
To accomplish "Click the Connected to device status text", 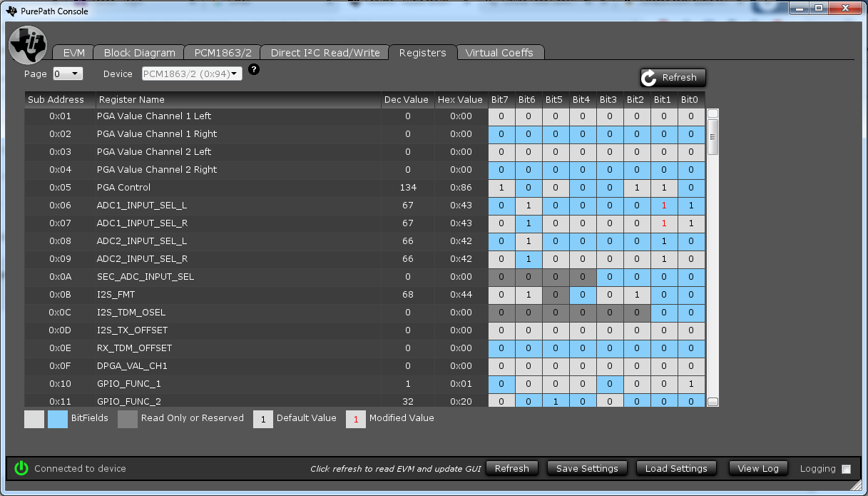I will point(80,469).
